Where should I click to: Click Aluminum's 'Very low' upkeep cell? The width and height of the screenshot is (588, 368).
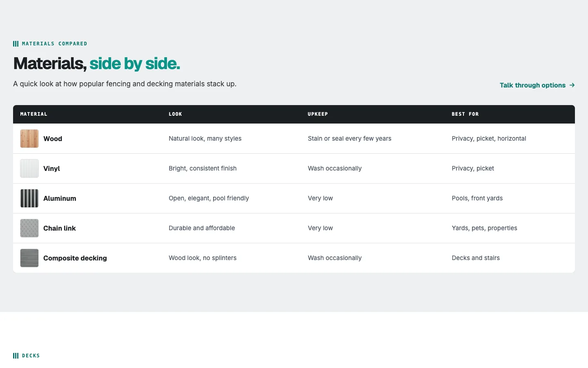(321, 198)
